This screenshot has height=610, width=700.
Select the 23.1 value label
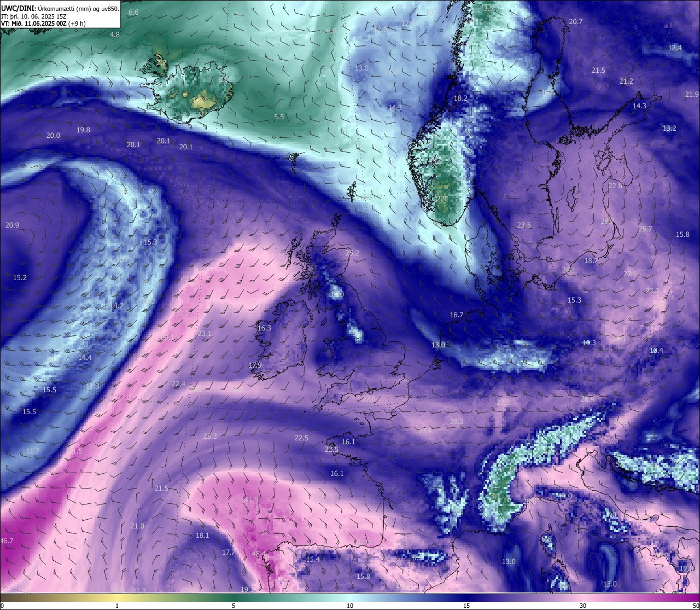pyautogui.click(x=205, y=333)
